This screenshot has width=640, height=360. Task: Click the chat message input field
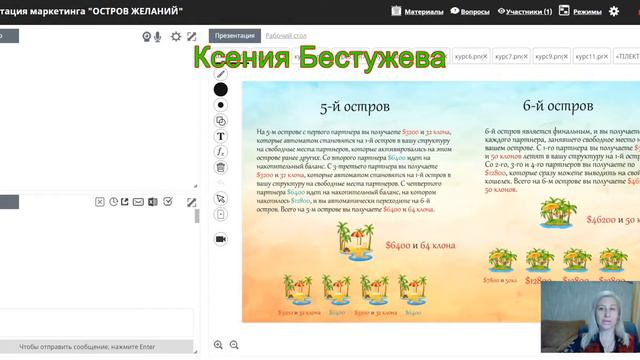96,323
